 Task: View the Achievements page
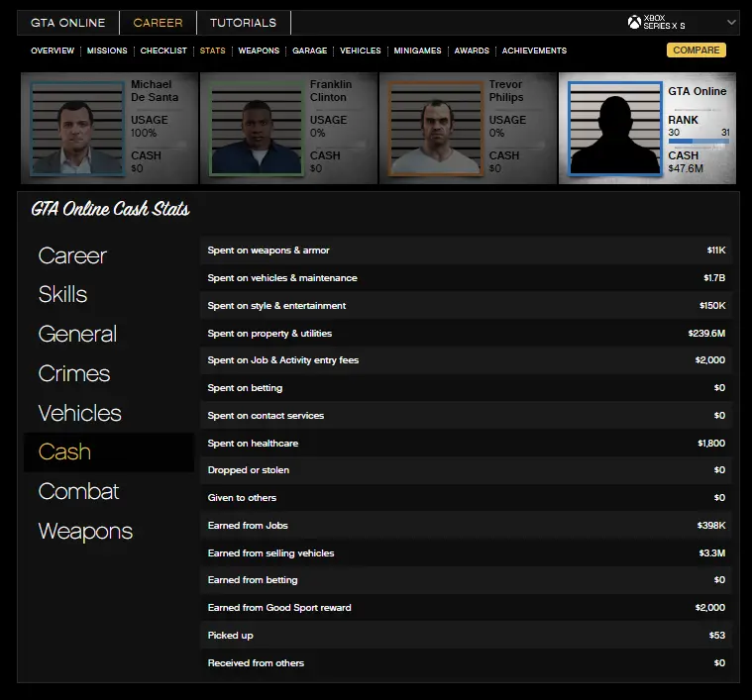[534, 50]
